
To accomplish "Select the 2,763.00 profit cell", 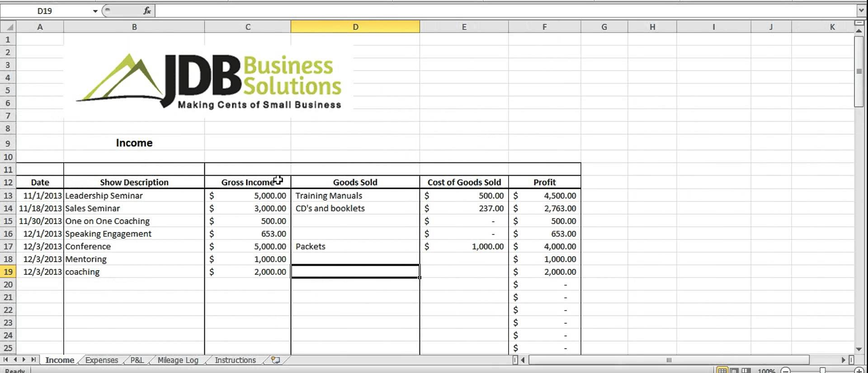I will pyautogui.click(x=544, y=208).
